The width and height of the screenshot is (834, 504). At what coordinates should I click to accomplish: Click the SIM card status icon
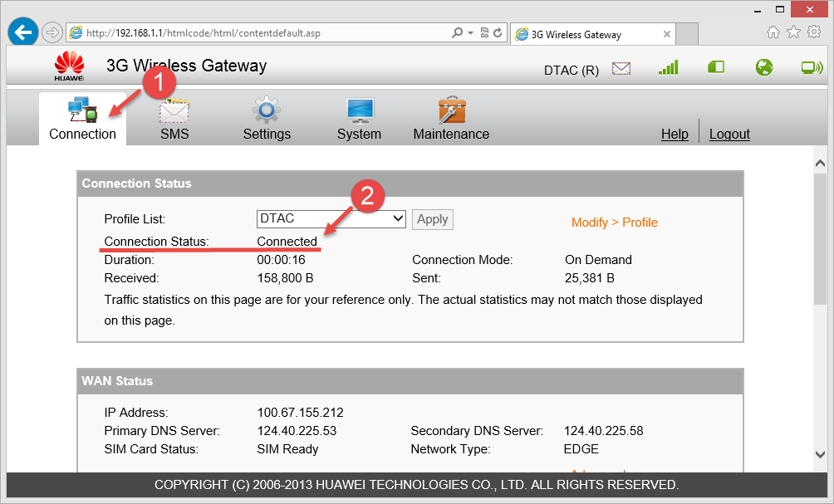click(716, 67)
